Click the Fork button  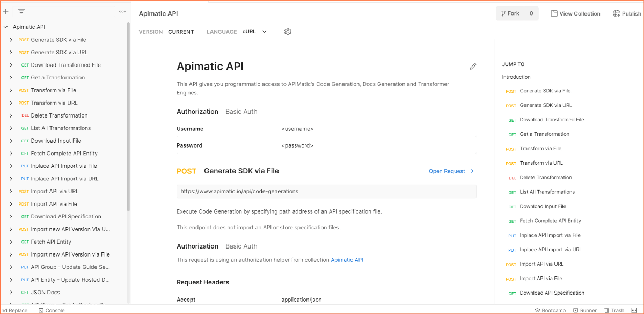510,13
